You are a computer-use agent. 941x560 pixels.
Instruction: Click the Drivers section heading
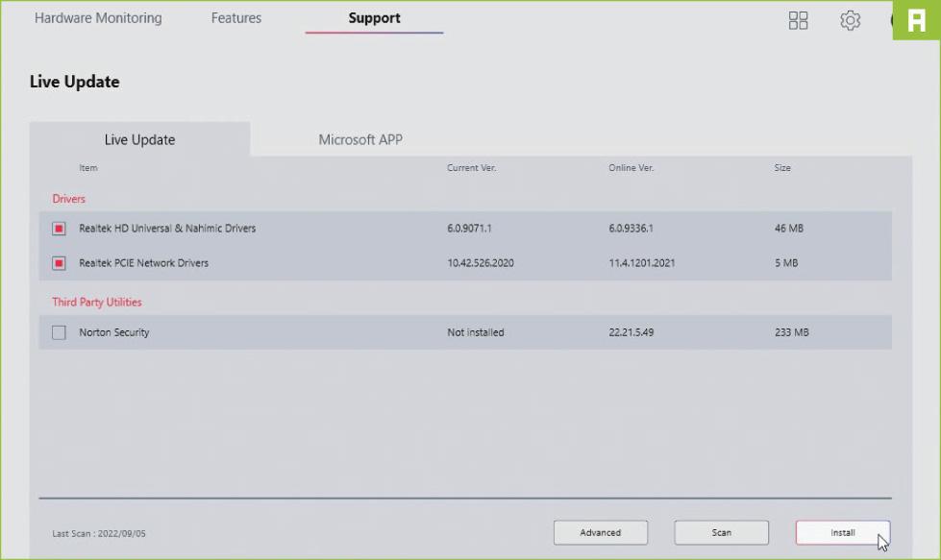[68, 199]
